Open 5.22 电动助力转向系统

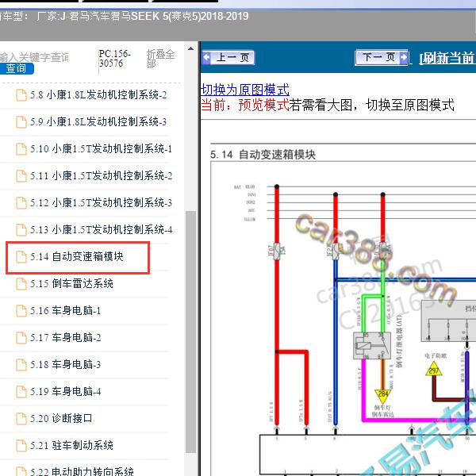[x=82, y=471]
